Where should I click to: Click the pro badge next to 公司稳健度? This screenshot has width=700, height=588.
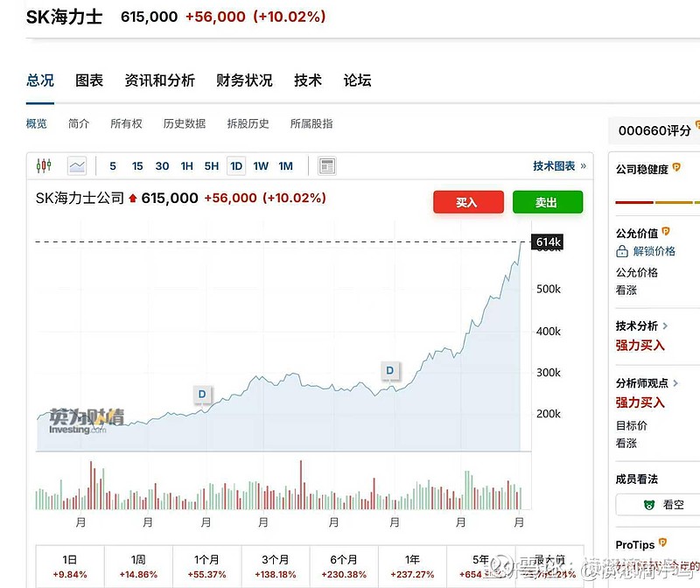click(x=676, y=169)
